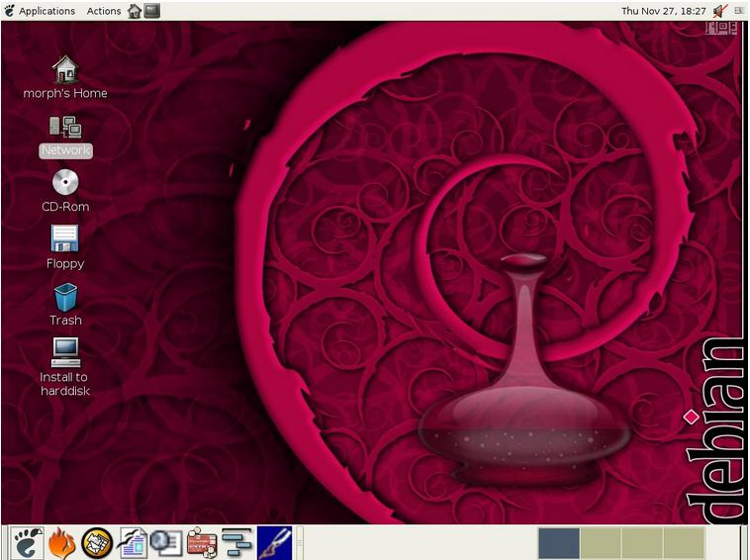Launch the terminal icon in top panel

(151, 11)
